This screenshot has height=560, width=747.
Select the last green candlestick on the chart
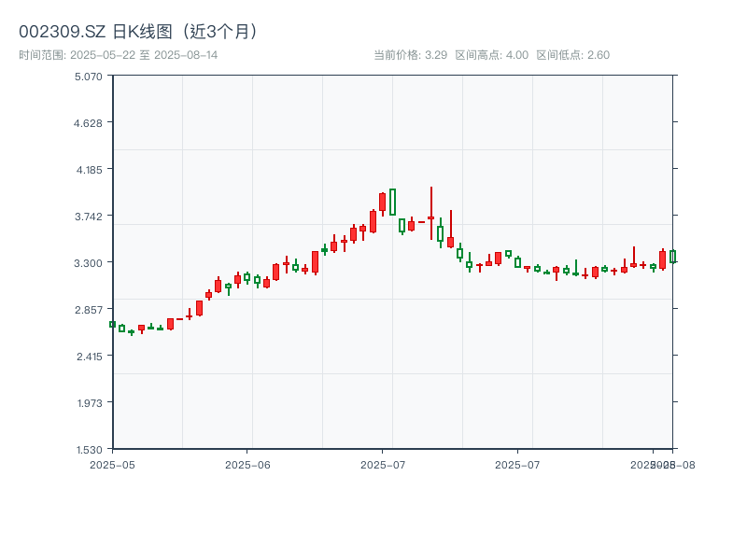click(672, 256)
